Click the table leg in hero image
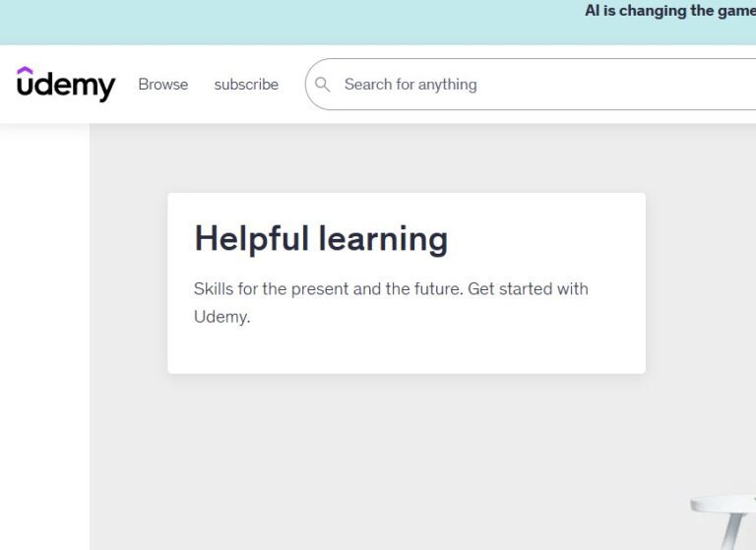Screen dimensions: 756x550 coord(733,531)
